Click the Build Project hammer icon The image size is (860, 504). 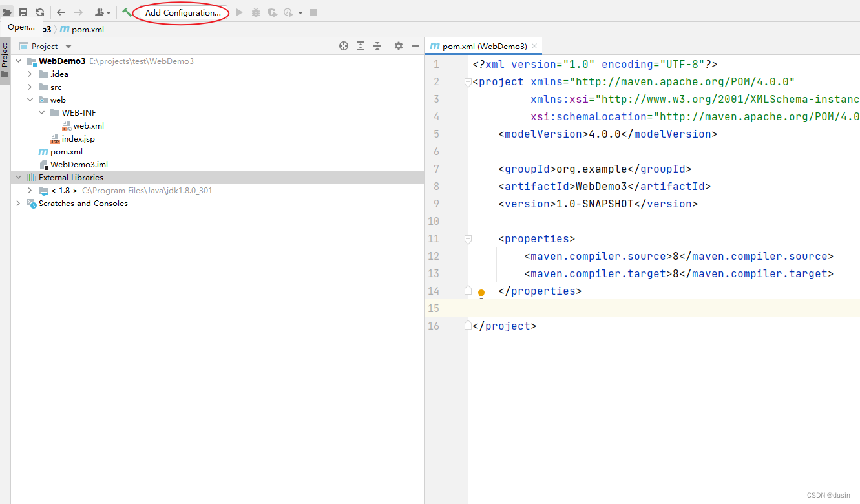pos(127,12)
